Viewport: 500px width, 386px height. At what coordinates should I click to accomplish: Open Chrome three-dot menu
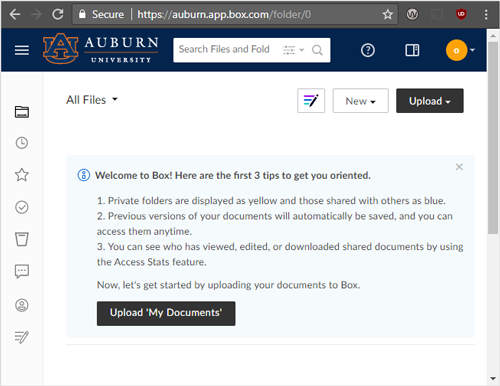(x=486, y=14)
